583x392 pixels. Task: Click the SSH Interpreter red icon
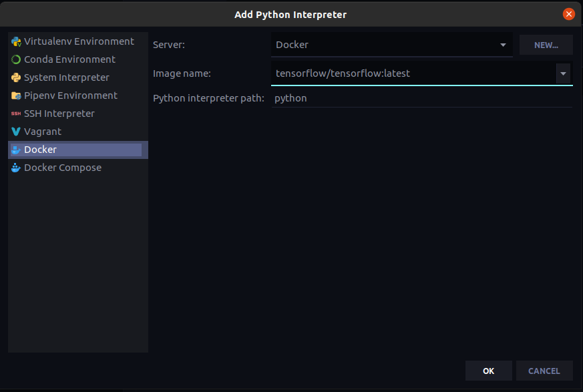tap(16, 114)
